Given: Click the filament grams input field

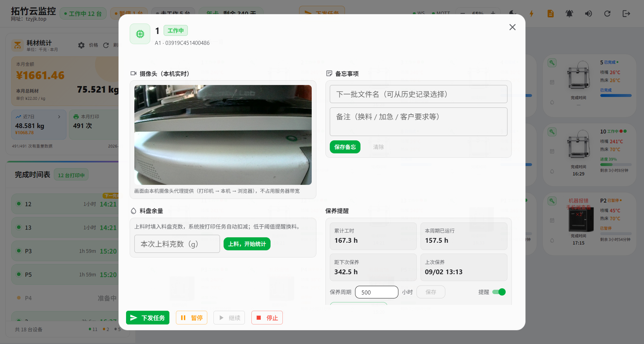Looking at the screenshot, I should (x=177, y=244).
